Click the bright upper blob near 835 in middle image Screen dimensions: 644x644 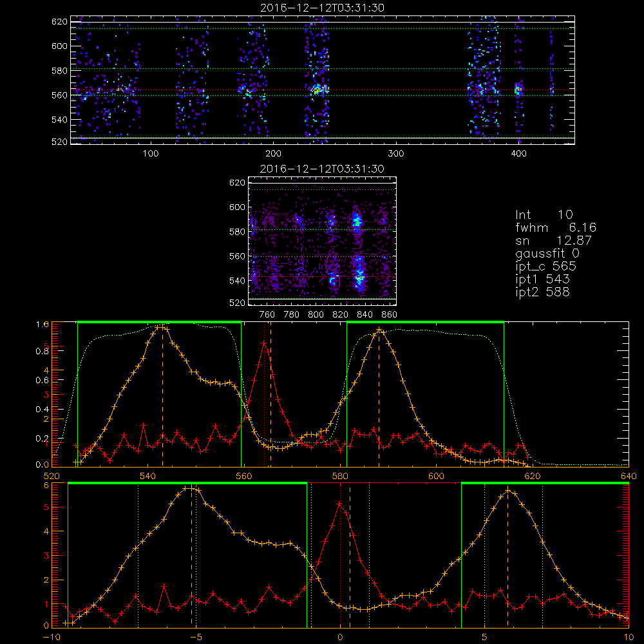coord(357,222)
